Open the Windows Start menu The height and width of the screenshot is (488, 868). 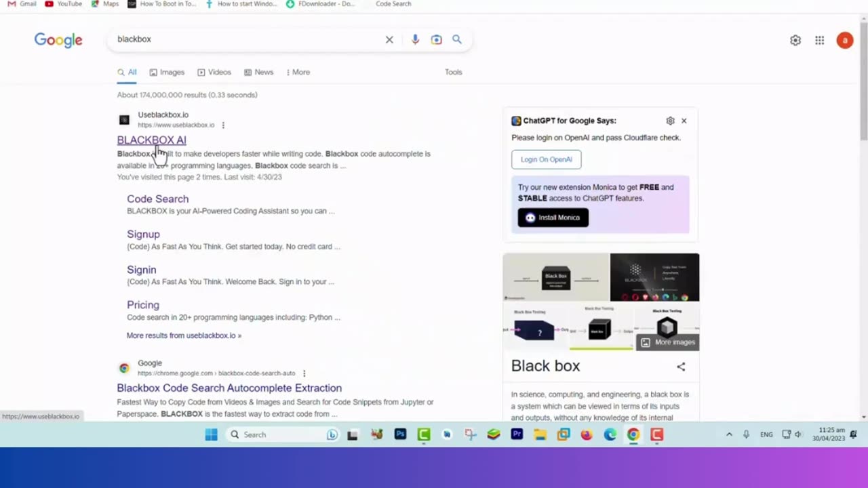211,434
